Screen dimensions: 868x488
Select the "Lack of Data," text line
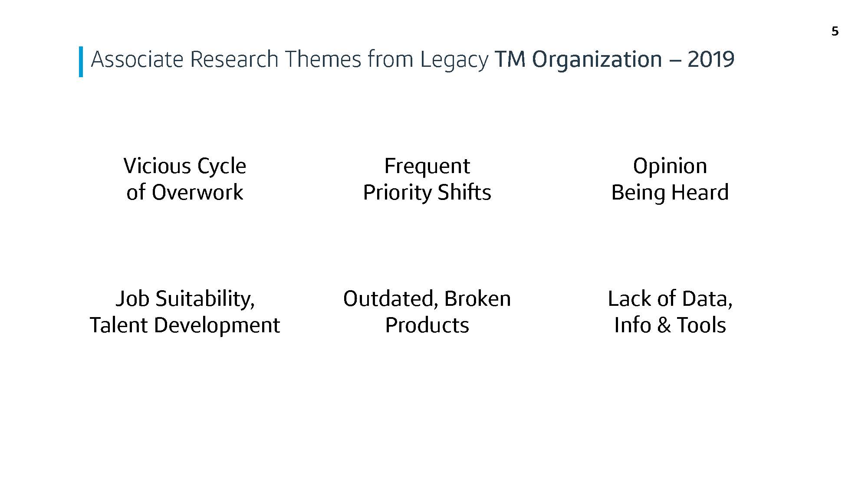(x=670, y=299)
